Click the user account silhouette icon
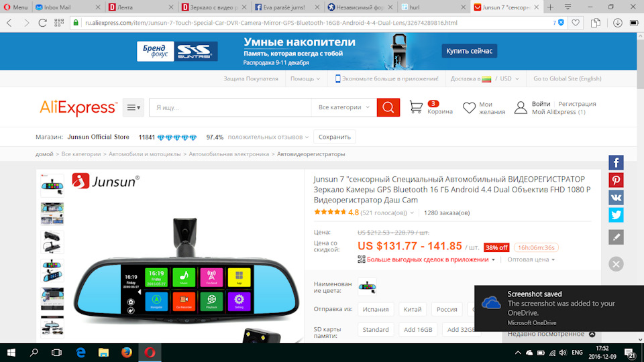 521,108
